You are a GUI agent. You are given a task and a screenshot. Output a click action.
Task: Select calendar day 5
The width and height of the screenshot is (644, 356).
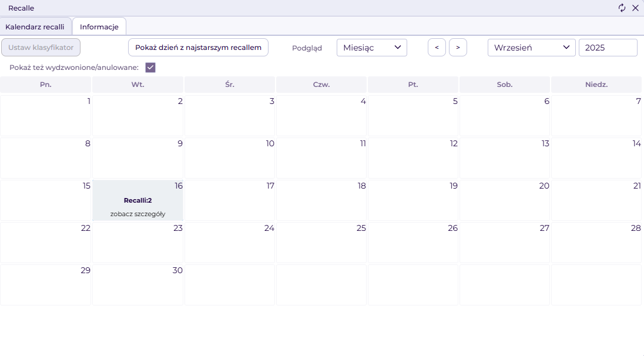(413, 116)
